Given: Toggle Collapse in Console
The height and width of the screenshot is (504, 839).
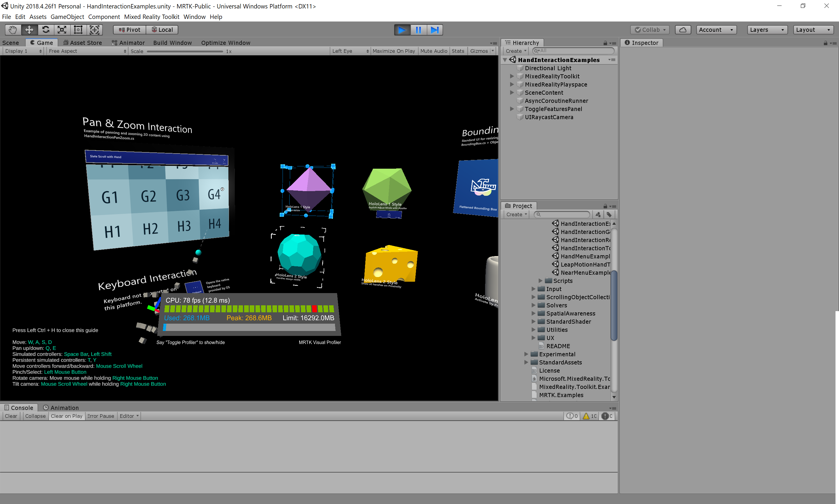Looking at the screenshot, I should (35, 416).
